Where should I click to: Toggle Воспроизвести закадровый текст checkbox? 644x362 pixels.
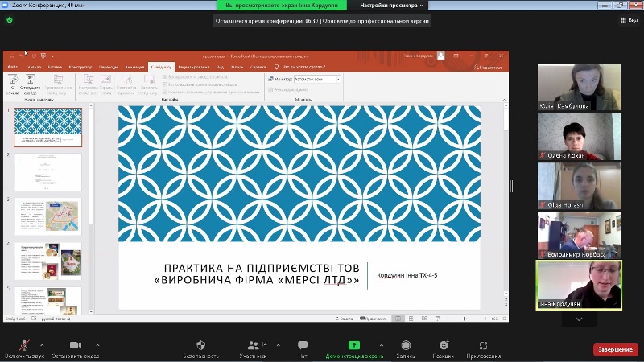click(165, 76)
